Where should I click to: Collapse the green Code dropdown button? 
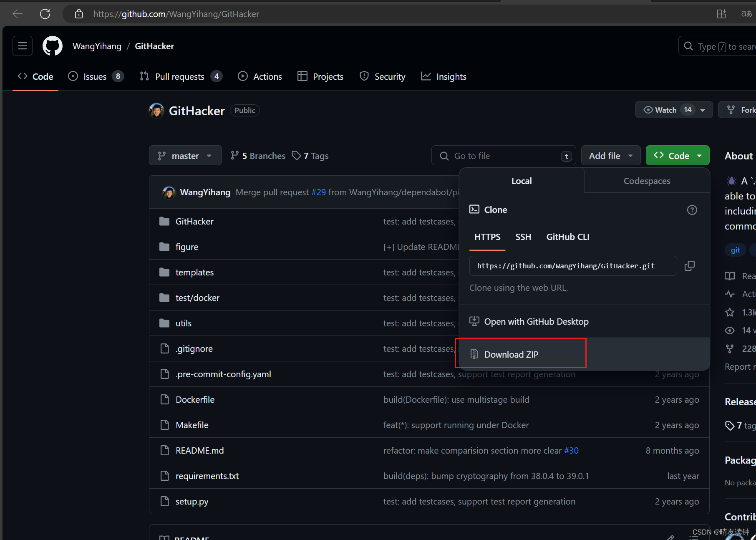[678, 156]
